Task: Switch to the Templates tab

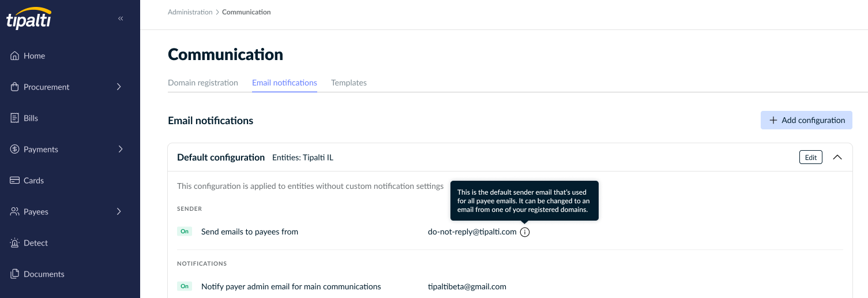Action: [x=349, y=83]
